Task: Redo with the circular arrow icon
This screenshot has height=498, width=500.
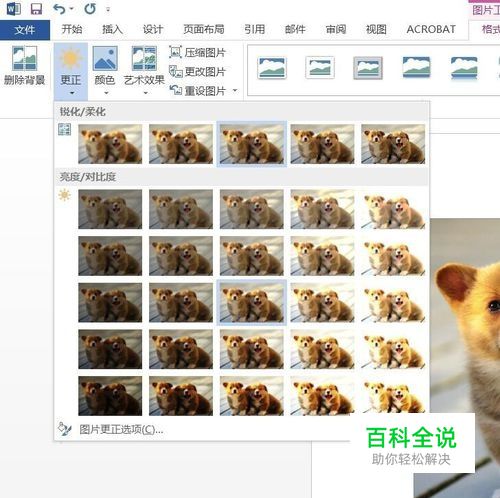Action: pos(90,9)
